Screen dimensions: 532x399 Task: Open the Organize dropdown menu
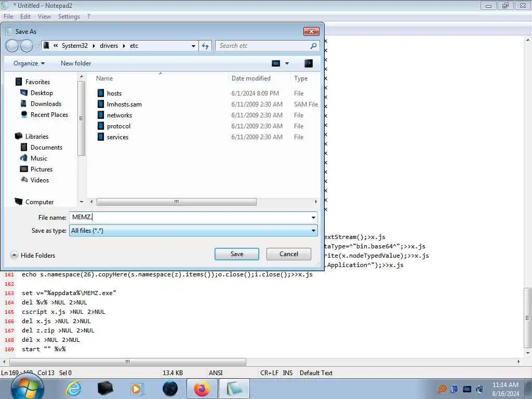pyautogui.click(x=29, y=63)
